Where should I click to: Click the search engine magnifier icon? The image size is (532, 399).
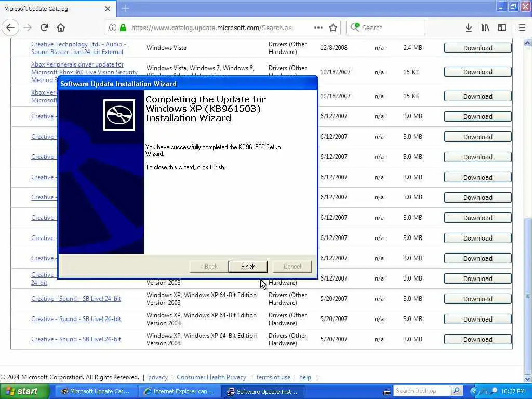coord(355,27)
